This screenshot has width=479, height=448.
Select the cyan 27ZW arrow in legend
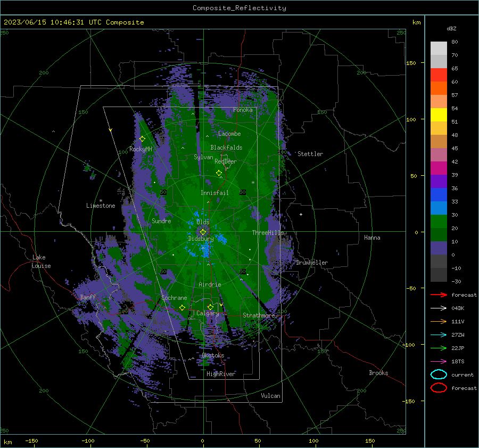[x=439, y=335]
